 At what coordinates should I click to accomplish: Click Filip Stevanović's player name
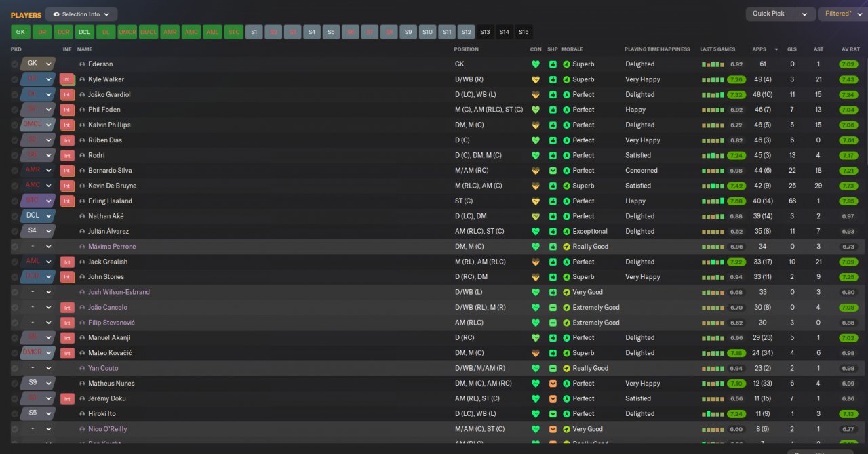click(x=111, y=323)
